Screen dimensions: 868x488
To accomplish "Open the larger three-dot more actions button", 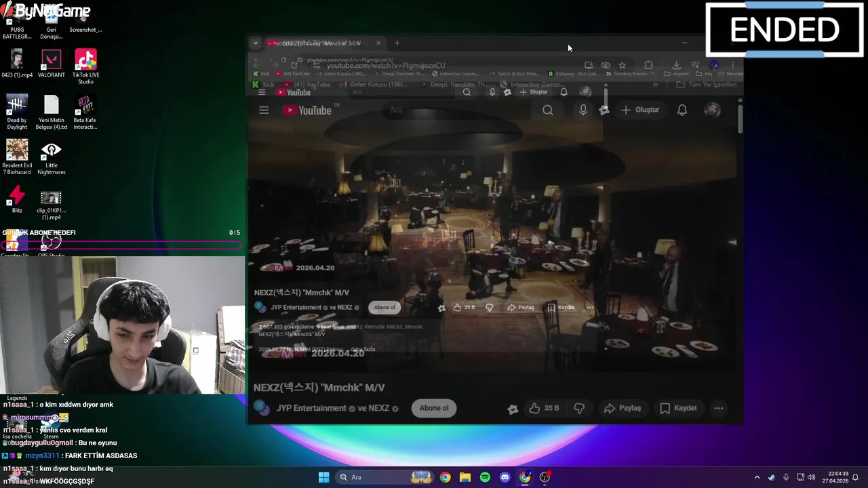I will click(718, 408).
